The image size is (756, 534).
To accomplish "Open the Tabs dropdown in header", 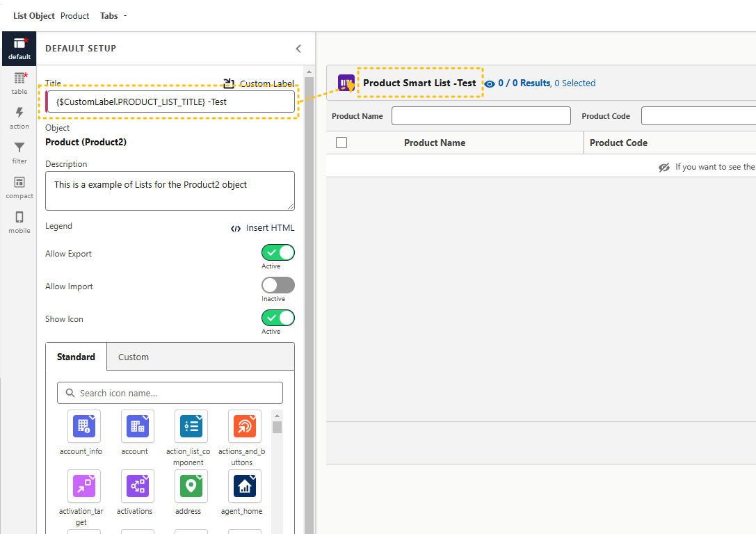I will point(113,15).
